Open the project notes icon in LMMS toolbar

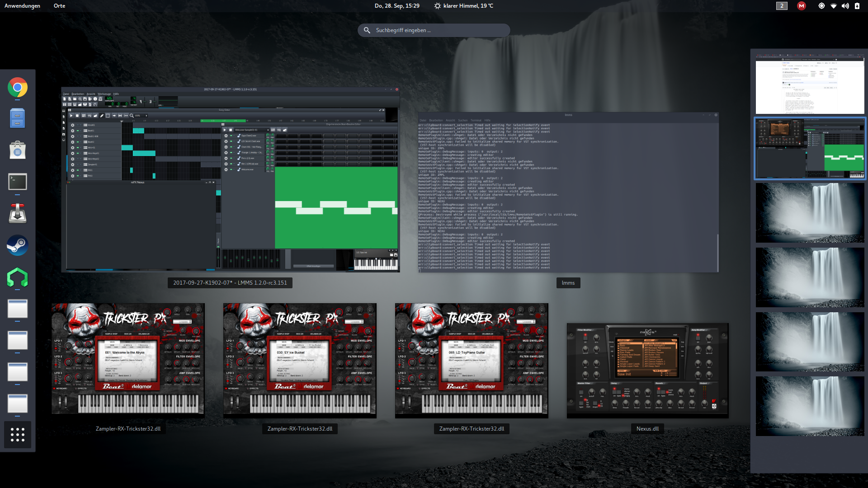tap(90, 104)
